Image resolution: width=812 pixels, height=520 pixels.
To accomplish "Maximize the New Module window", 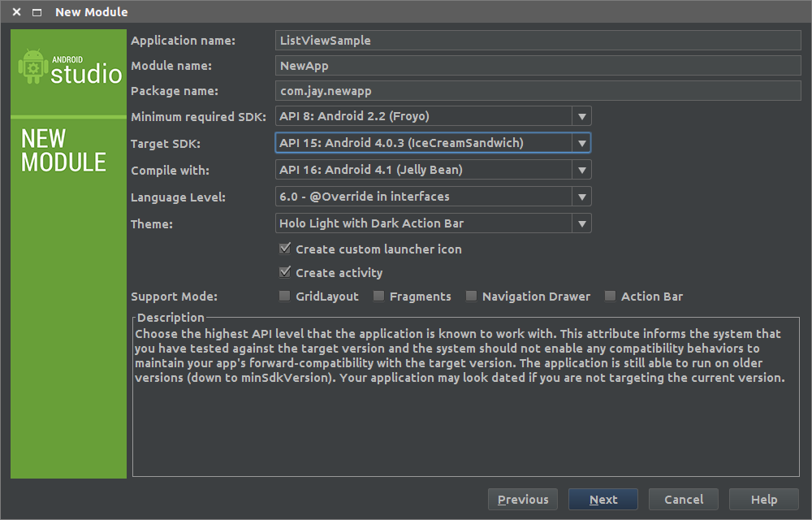I will point(37,12).
